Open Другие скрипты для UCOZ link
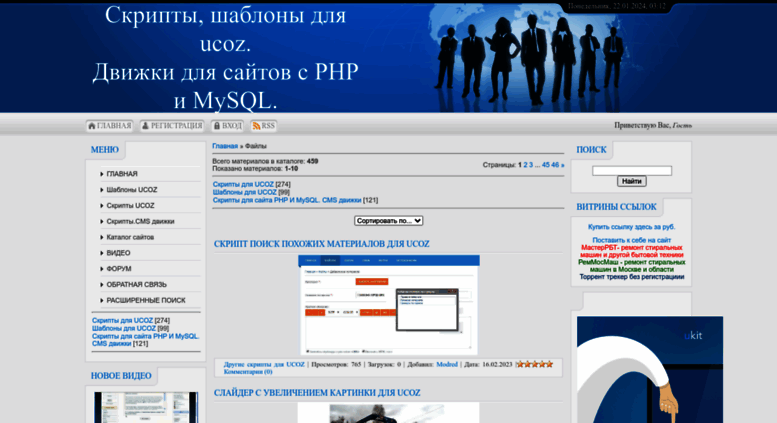Screen dimensions: 777x423 click(264, 364)
